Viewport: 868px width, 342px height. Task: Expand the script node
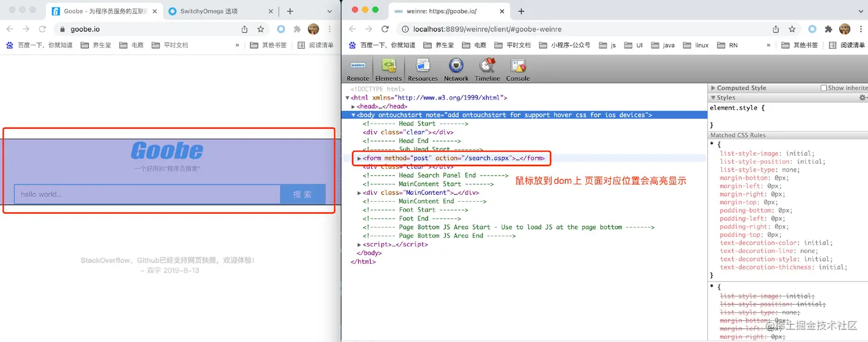pyautogui.click(x=359, y=244)
